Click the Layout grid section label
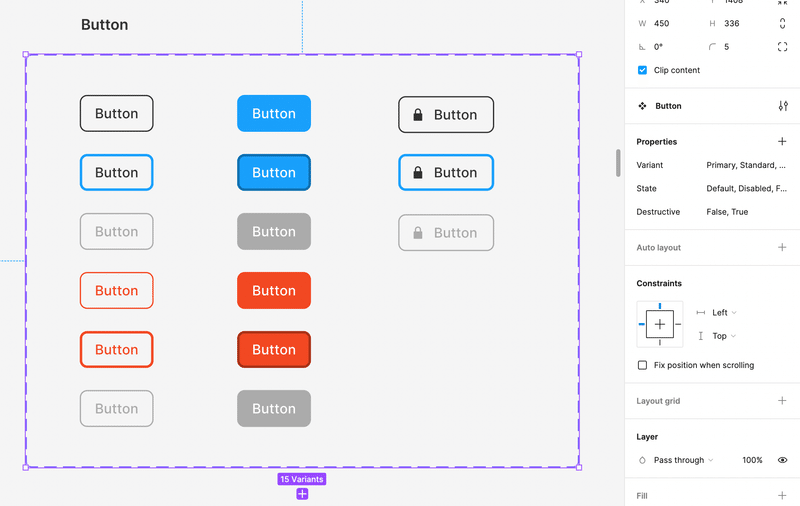This screenshot has width=800, height=506. coord(658,400)
